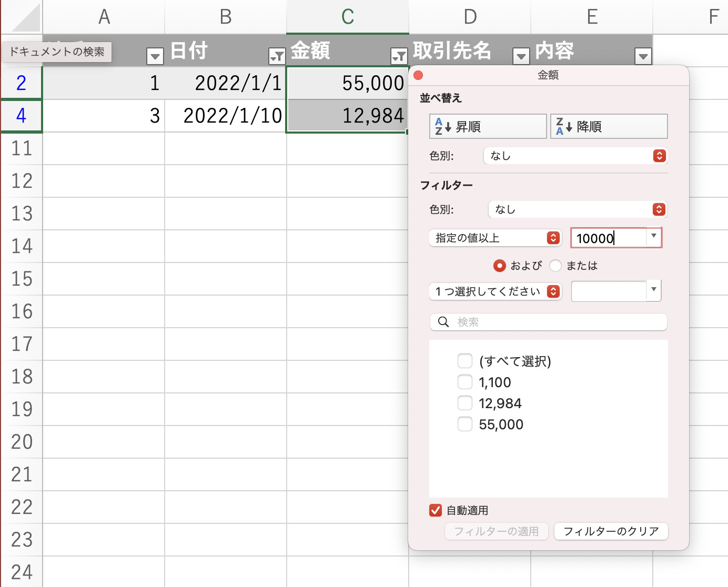Click the filter icon on 日付 column header
This screenshot has width=728, height=587.
coord(277,56)
